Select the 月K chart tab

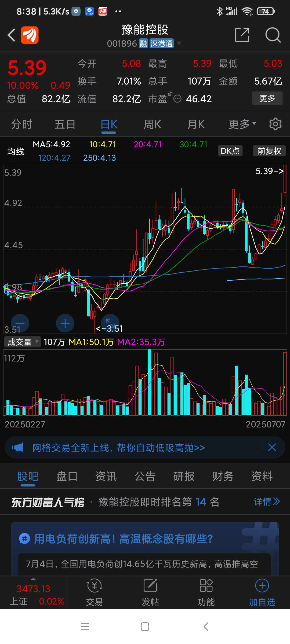(196, 124)
